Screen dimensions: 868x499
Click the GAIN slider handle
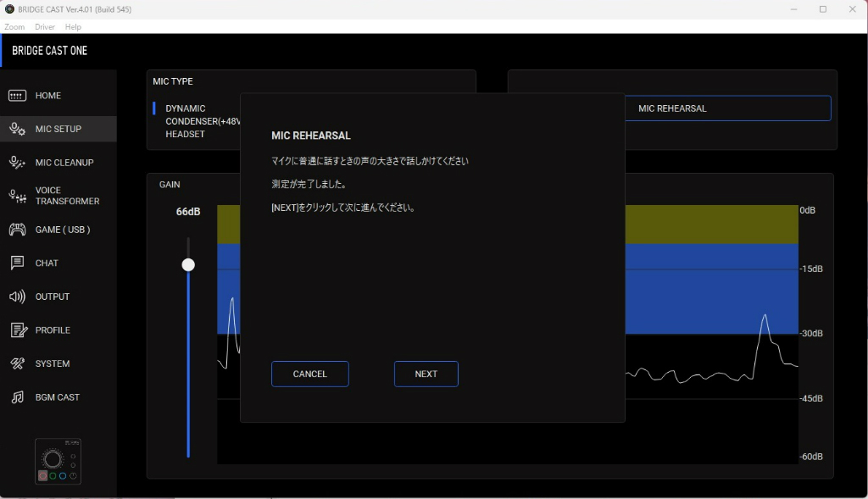[x=188, y=265]
